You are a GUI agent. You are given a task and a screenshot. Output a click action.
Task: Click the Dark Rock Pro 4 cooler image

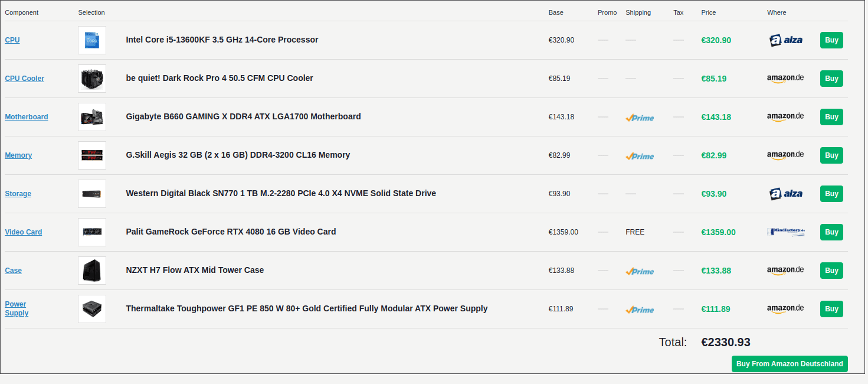(92, 79)
